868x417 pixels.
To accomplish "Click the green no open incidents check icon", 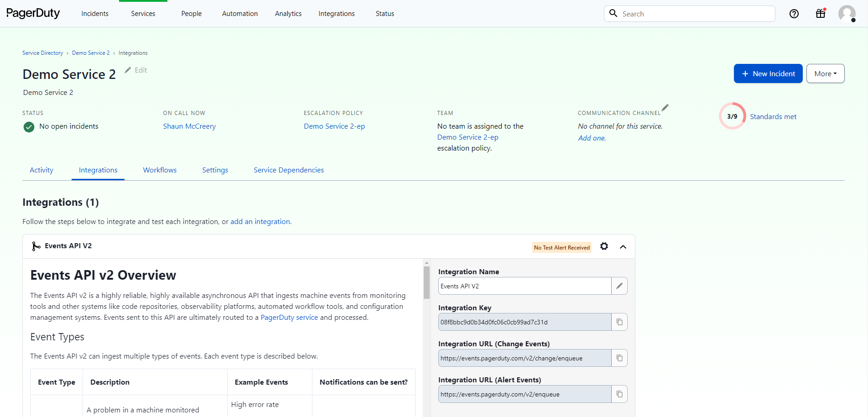I will point(29,127).
